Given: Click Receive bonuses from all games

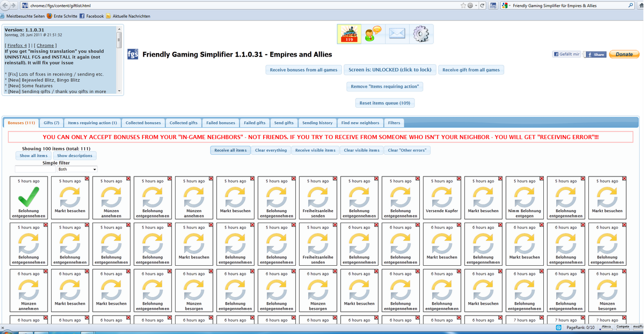Looking at the screenshot, I should [x=303, y=70].
